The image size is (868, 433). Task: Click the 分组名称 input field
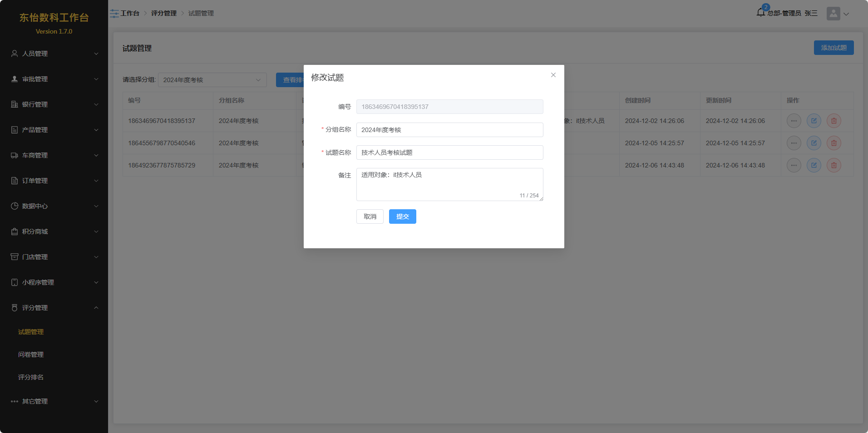pos(449,130)
